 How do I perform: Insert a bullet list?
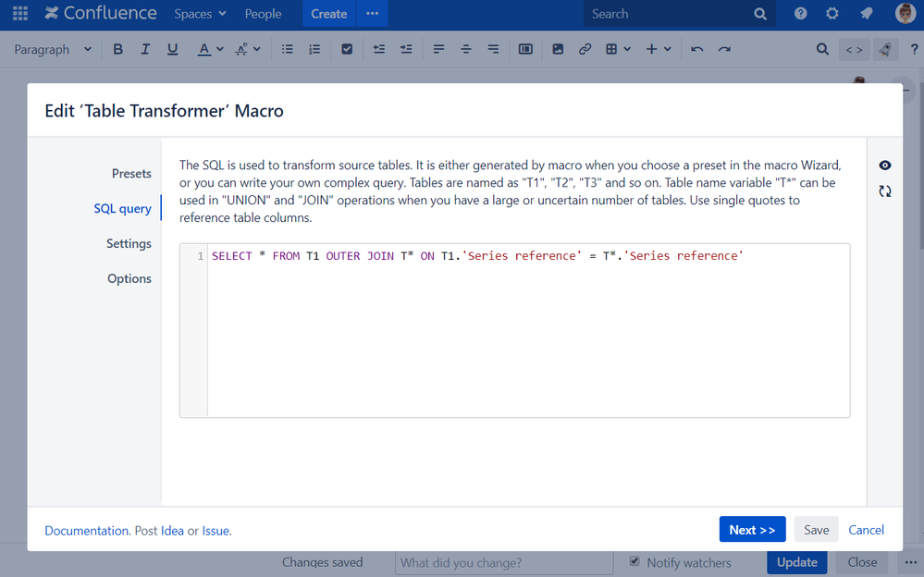287,50
